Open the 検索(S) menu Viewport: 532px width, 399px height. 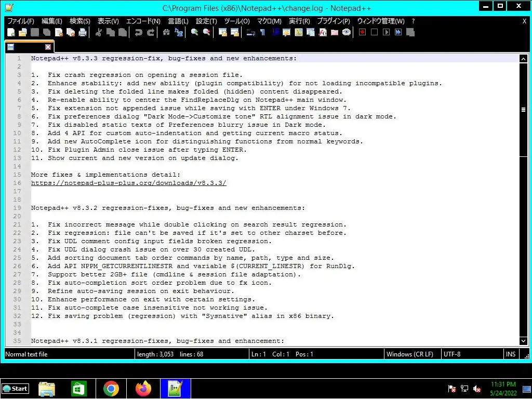79,21
